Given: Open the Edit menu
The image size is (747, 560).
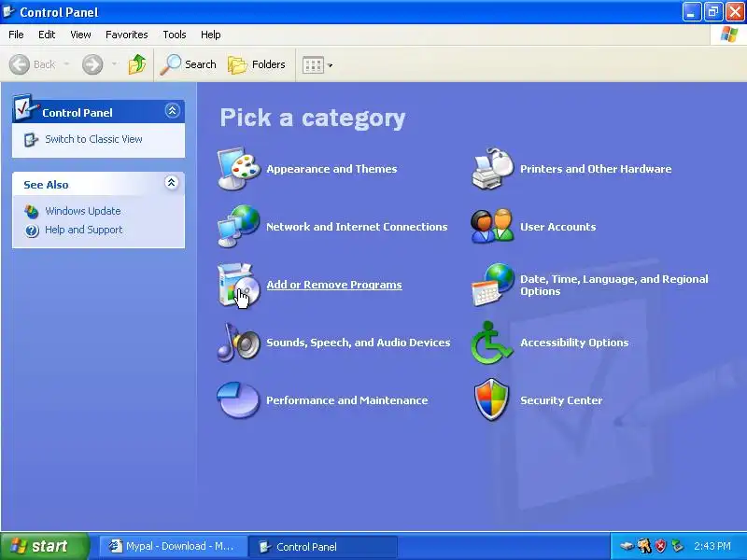Looking at the screenshot, I should (x=47, y=35).
